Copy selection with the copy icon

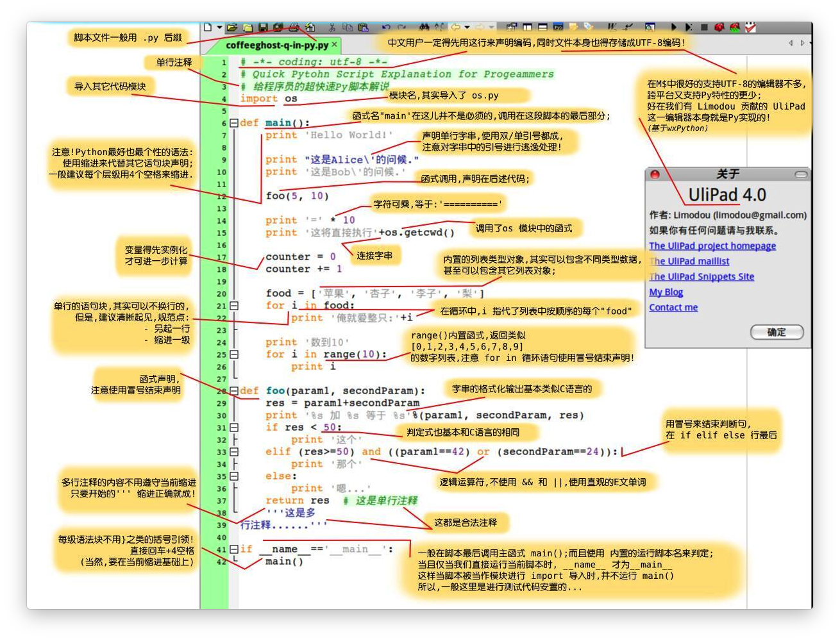[x=348, y=28]
